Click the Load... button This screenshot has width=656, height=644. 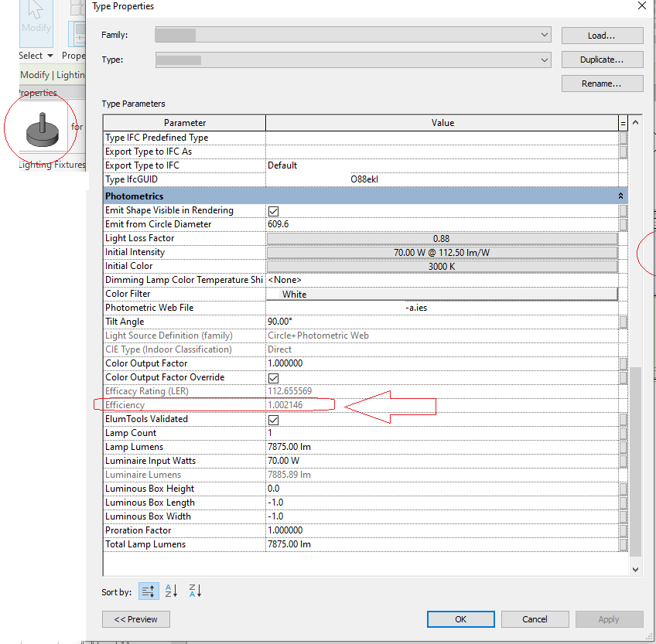tap(602, 36)
